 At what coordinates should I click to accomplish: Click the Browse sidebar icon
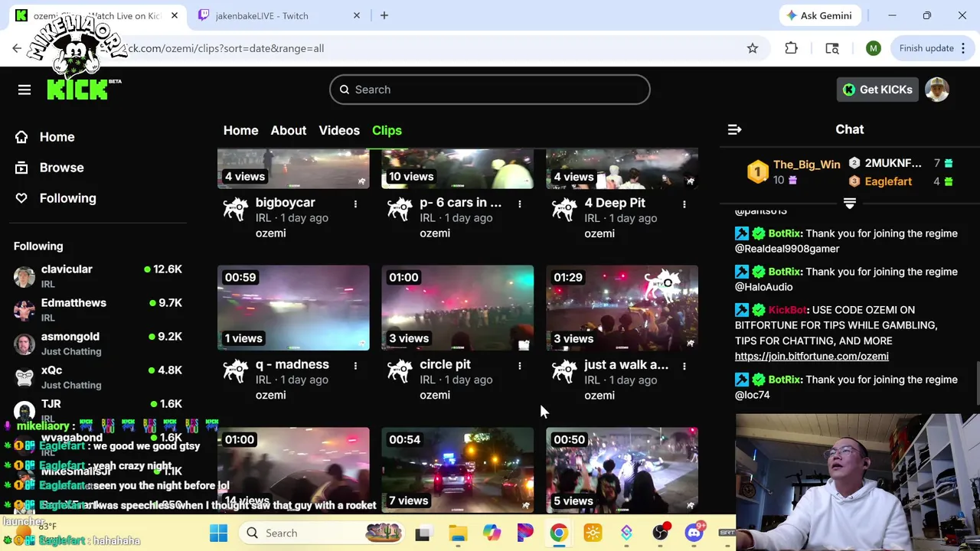coord(21,168)
